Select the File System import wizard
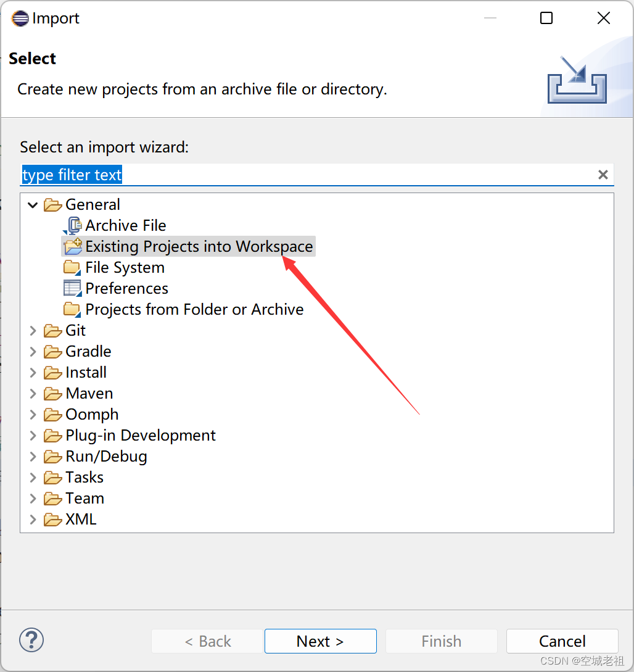 [125, 267]
